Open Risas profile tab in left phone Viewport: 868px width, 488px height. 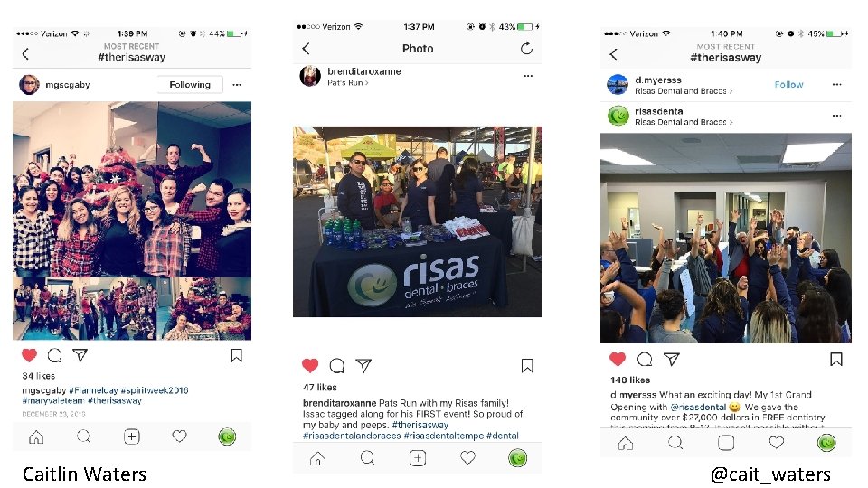[227, 437]
